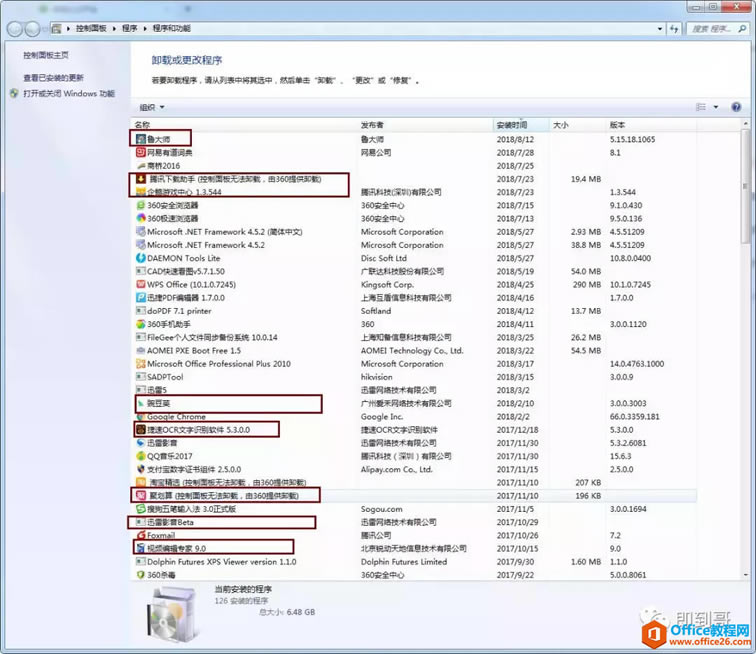Viewport: 756px width, 654px height.
Task: Open the address bar history dropdown
Action: [660, 29]
